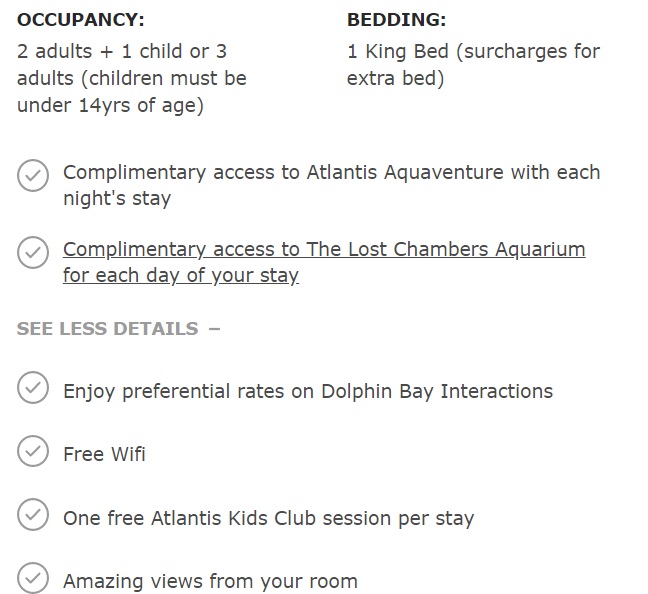Click the checkmark icon beside Atlantis Kids Club session

[x=33, y=515]
